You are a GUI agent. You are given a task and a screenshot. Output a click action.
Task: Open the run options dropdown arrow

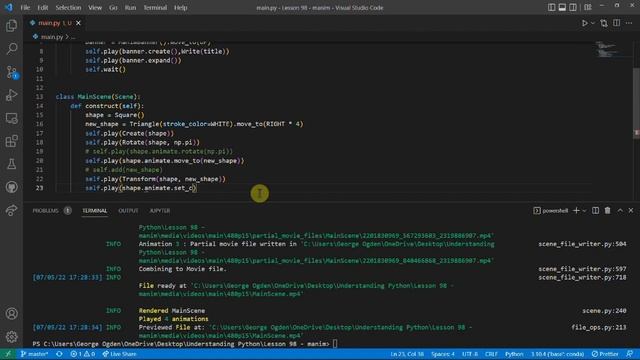point(593,23)
